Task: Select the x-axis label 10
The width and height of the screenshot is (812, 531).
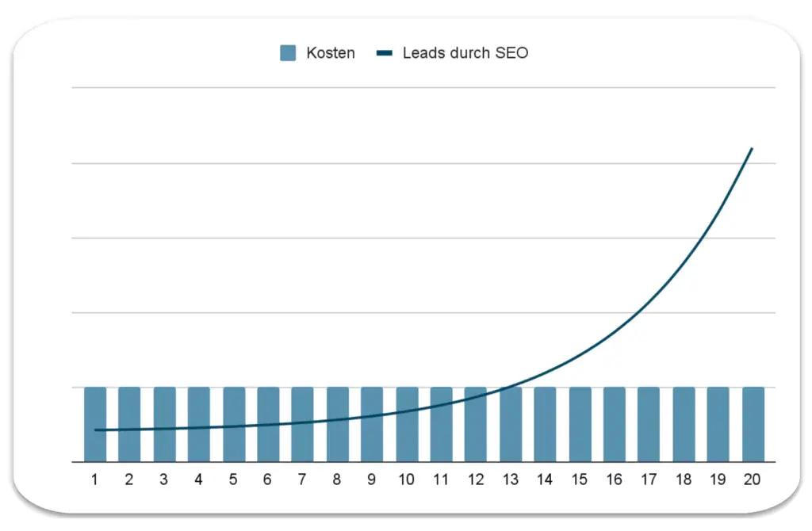Action: [406, 479]
